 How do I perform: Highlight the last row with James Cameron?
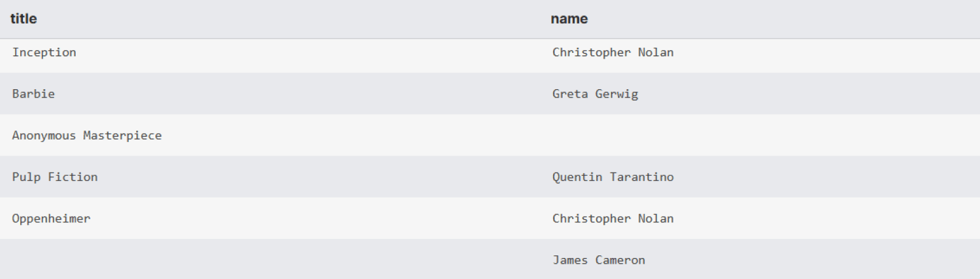point(382,260)
